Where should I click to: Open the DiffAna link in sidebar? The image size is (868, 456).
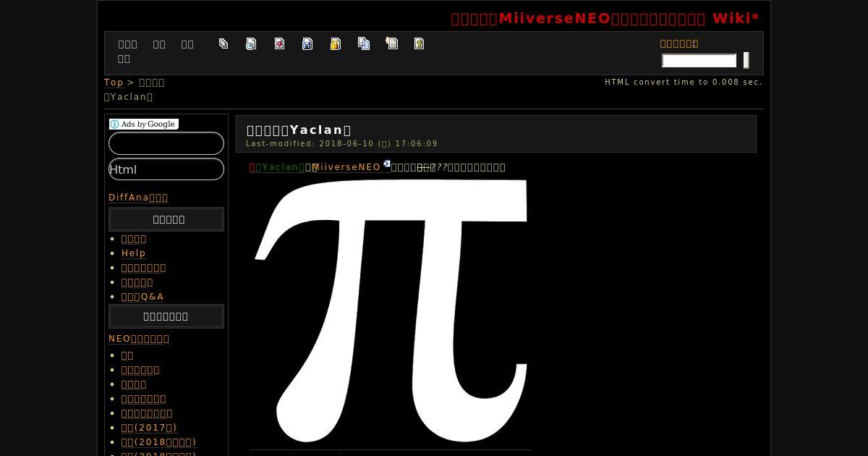(x=138, y=198)
